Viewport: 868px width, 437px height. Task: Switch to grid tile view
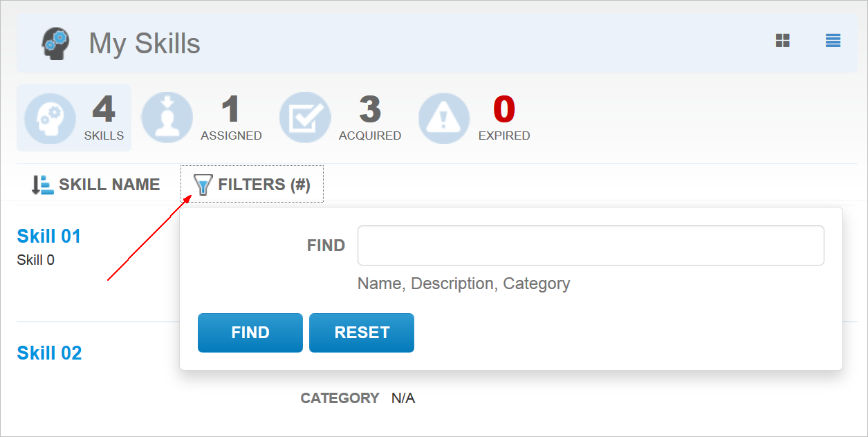782,41
